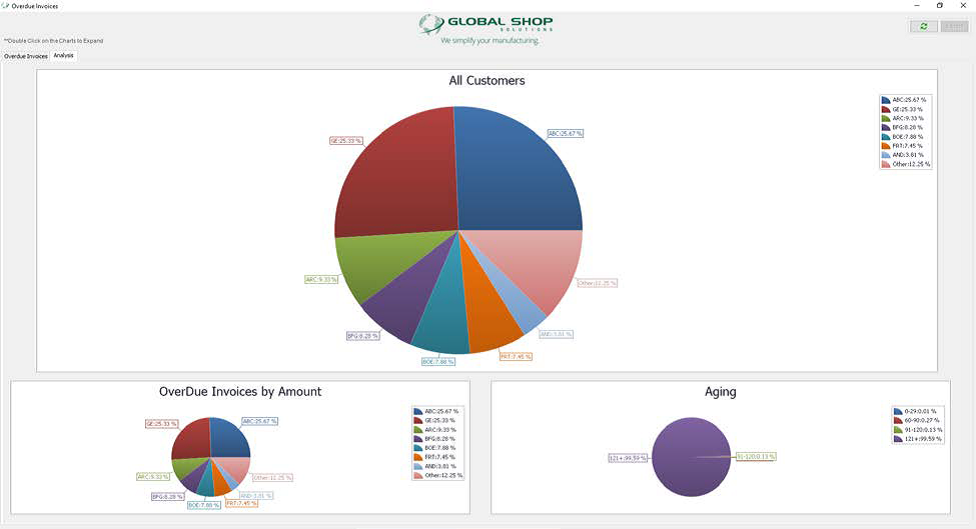Select the blue ABC slice in All Customers pie

tap(520, 170)
